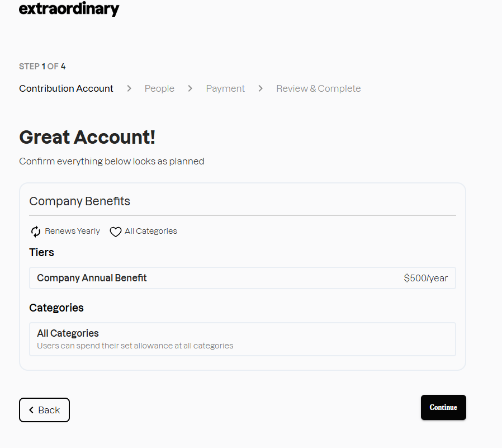Click the STEP 1 OF 4 indicator
Screen dimensions: 502x448
pos(42,67)
